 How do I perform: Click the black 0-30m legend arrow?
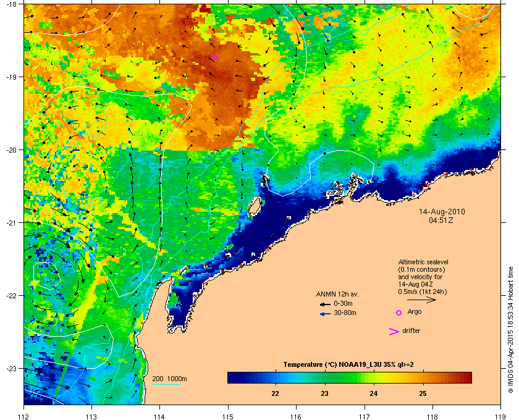[325, 304]
